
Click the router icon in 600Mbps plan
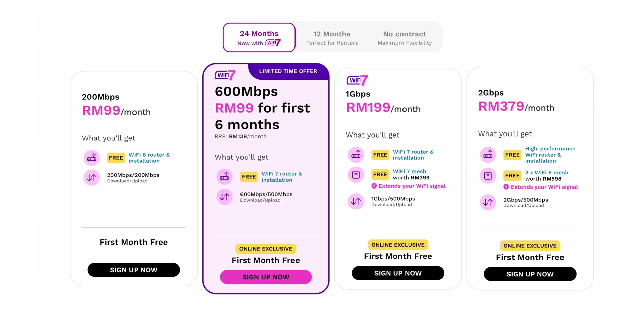[x=224, y=177]
